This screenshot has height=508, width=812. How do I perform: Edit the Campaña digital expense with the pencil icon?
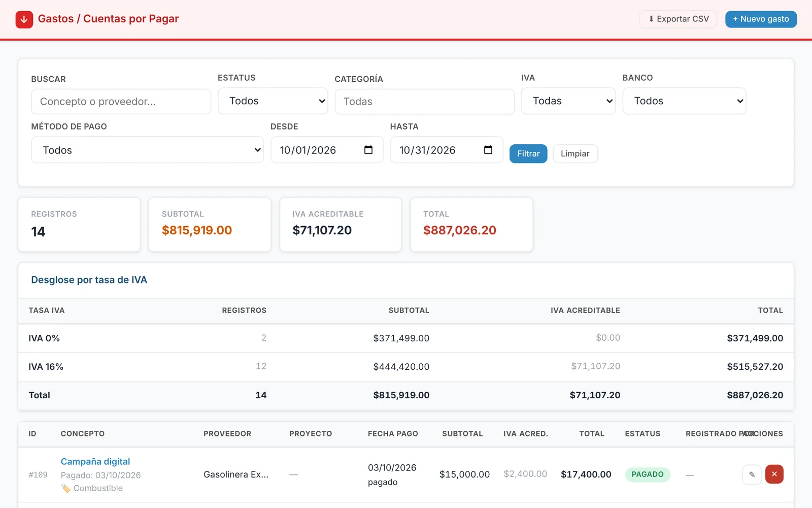(752, 474)
